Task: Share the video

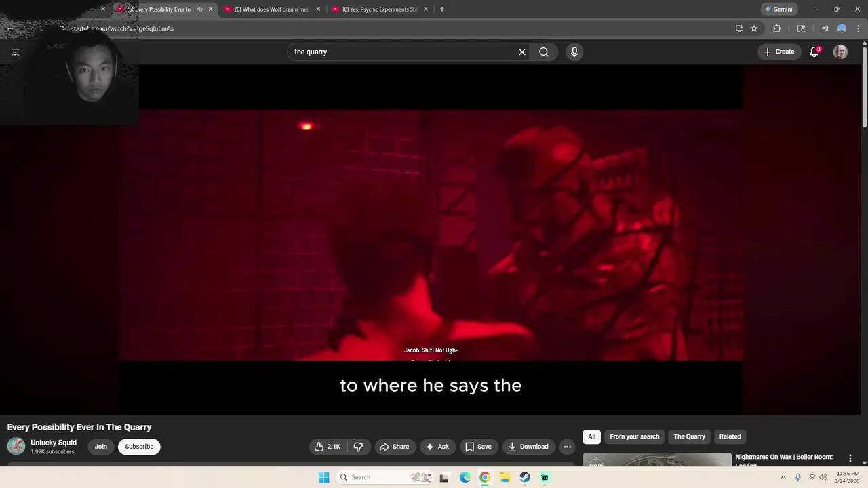Action: pos(394,447)
